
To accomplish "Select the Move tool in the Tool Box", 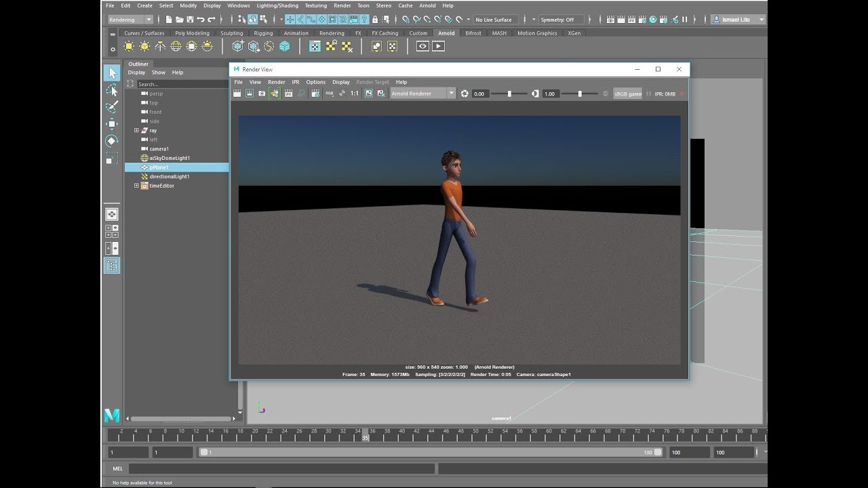I will (112, 124).
